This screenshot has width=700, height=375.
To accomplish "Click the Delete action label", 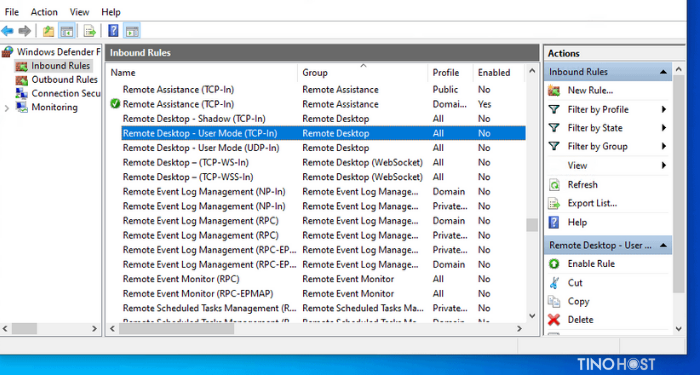I will click(580, 320).
